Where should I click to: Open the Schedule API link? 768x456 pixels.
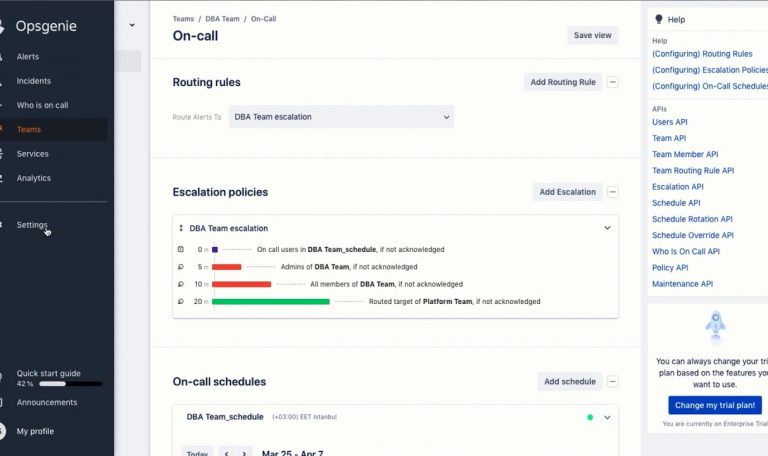676,203
